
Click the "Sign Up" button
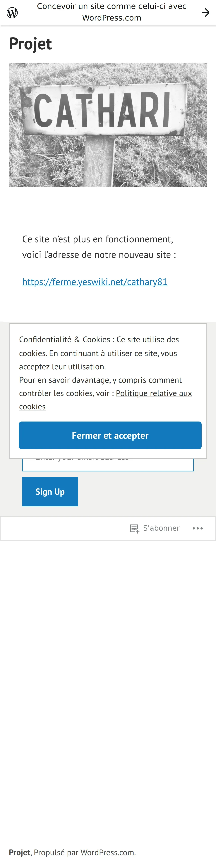50,492
